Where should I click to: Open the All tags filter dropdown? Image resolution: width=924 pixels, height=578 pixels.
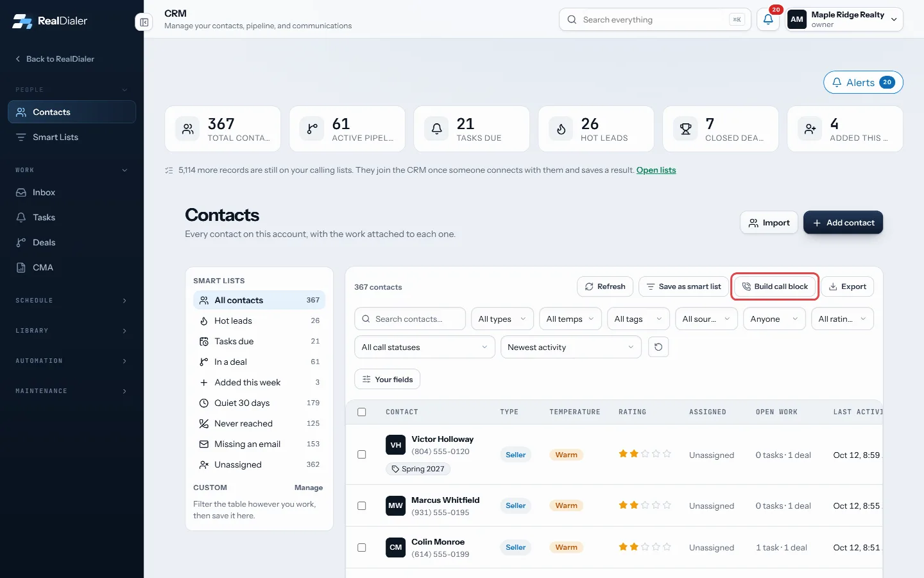point(638,319)
